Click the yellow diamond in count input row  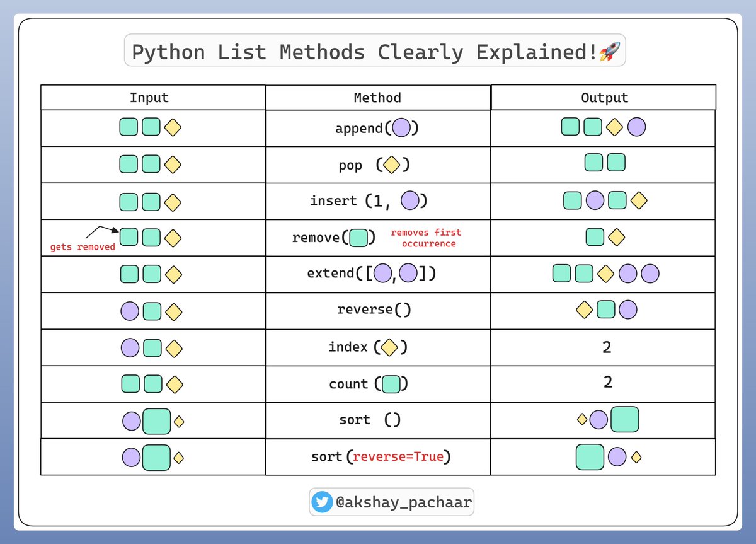(174, 384)
